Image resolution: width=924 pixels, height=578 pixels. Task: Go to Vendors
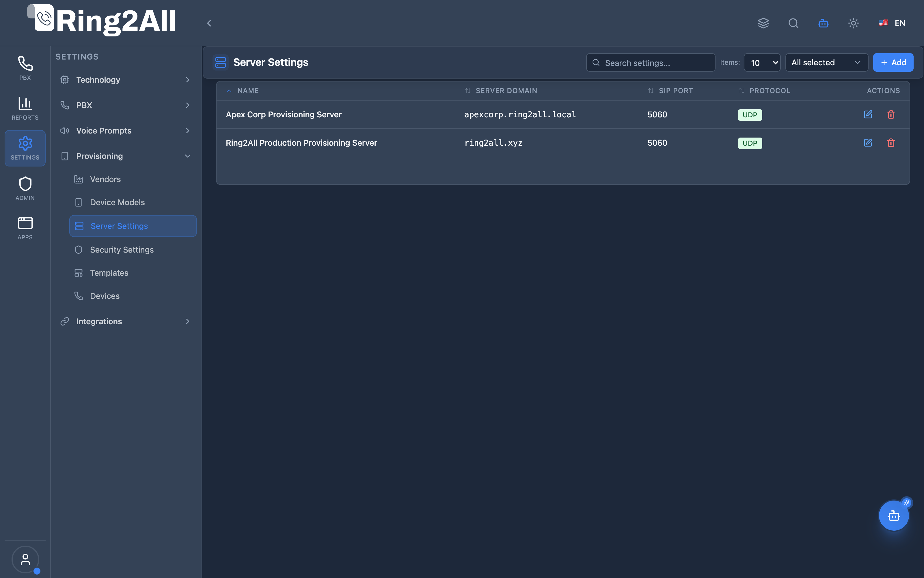click(x=133, y=179)
